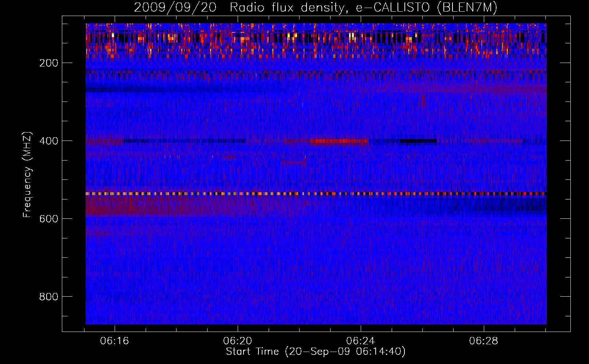This screenshot has width=589, height=364.
Task: Click the 200 frequency tick label
Action: pos(49,63)
